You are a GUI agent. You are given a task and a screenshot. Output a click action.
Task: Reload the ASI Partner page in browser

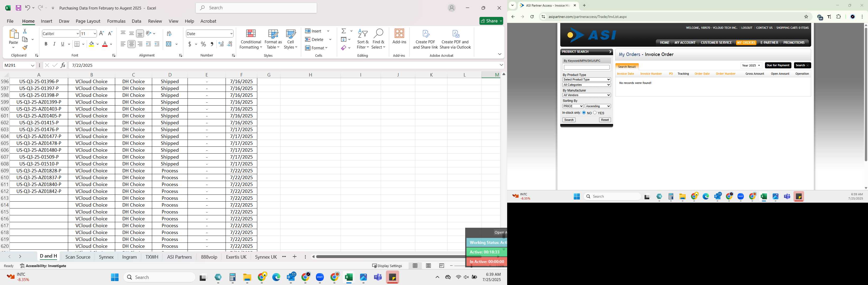[x=532, y=16]
